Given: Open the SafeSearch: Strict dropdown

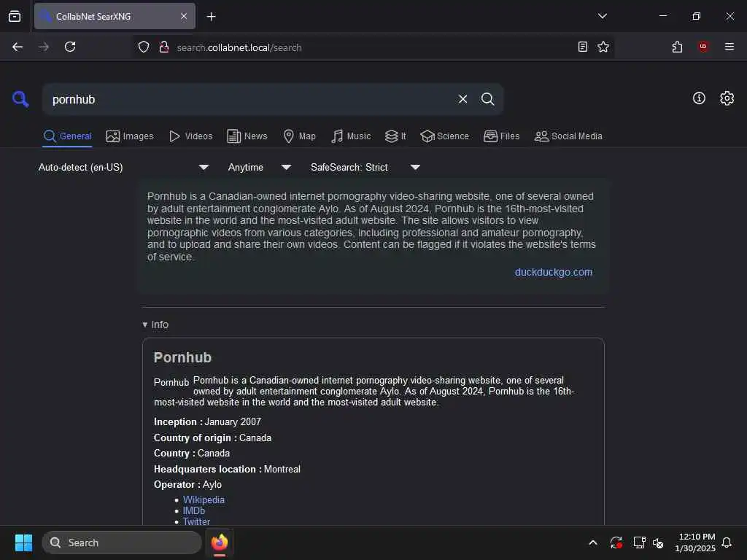Looking at the screenshot, I should click(x=365, y=167).
